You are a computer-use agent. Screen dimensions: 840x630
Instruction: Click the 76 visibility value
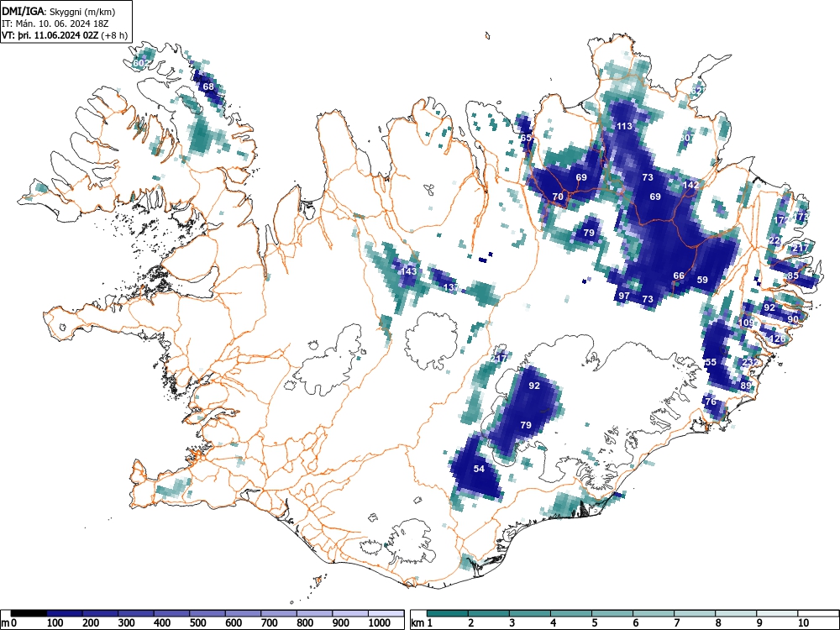[x=711, y=402]
